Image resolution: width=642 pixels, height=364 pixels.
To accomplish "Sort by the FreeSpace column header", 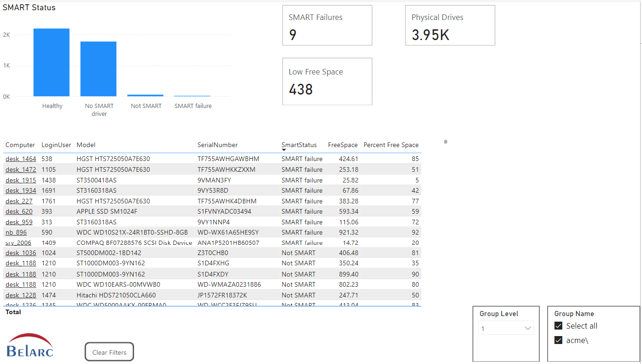I will [343, 145].
